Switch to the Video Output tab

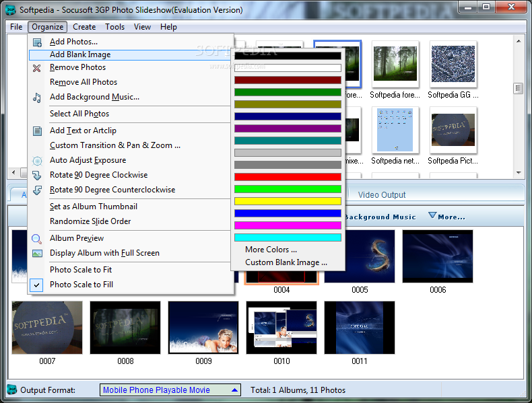point(382,195)
